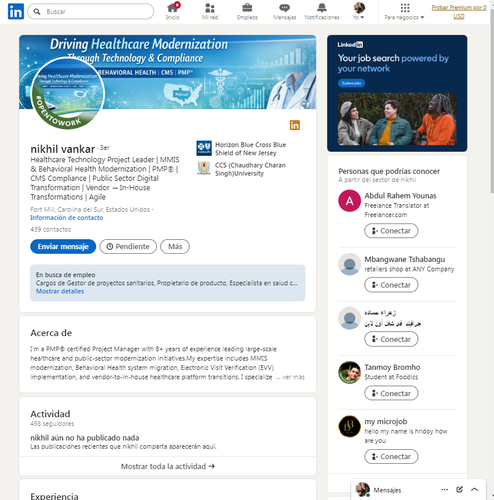Click Experiencia section heading

click(54, 496)
